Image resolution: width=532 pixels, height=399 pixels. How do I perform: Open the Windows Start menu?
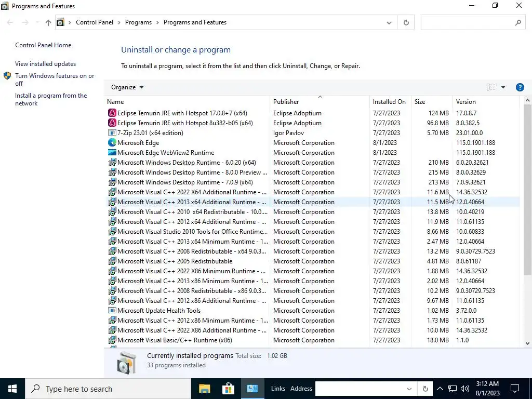(12, 389)
